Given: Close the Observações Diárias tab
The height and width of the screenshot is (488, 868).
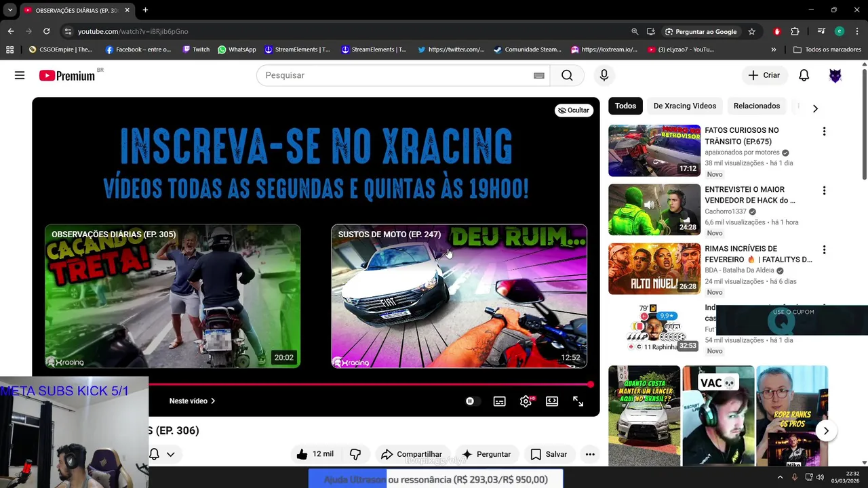Looking at the screenshot, I should pos(127,10).
